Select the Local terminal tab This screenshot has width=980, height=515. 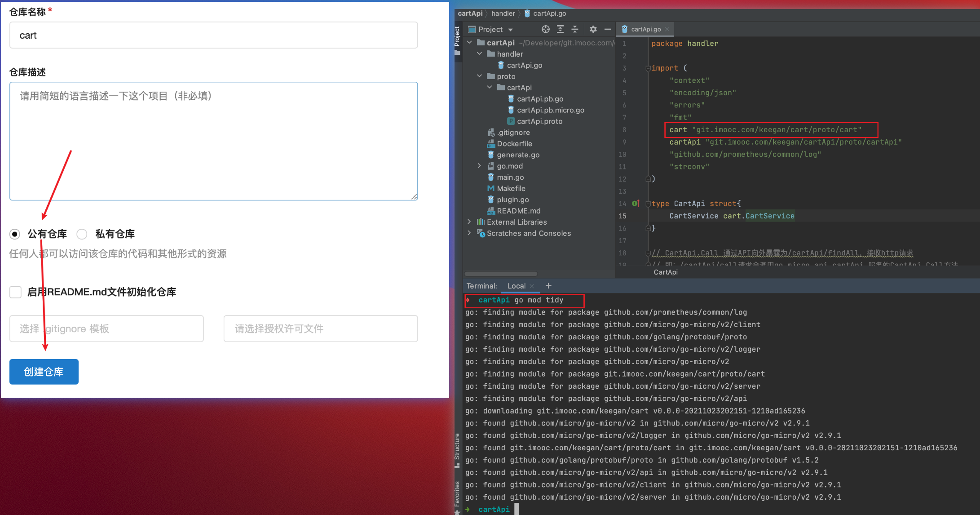516,286
